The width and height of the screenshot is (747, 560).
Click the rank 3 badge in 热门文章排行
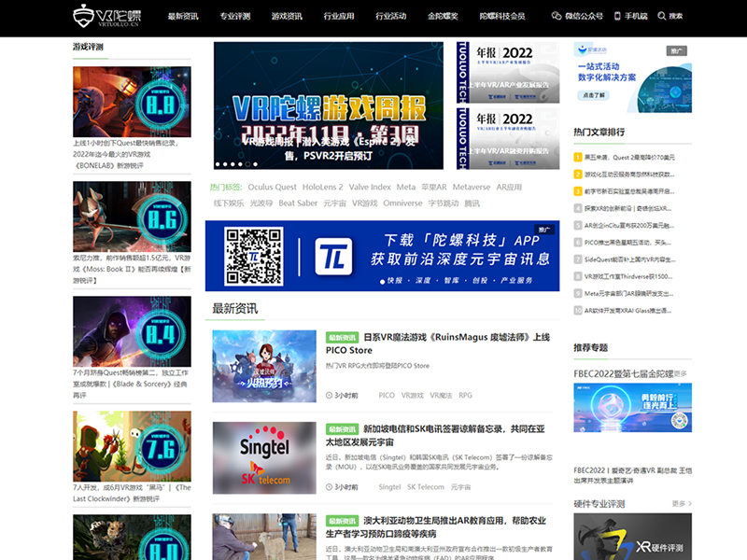coord(578,191)
